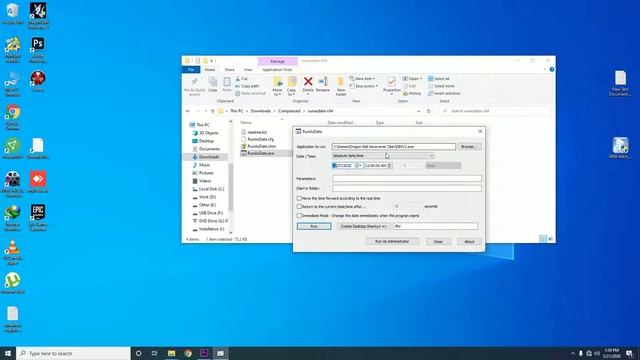
Task: Expand the address bar history dropdown
Action: [x=418, y=111]
